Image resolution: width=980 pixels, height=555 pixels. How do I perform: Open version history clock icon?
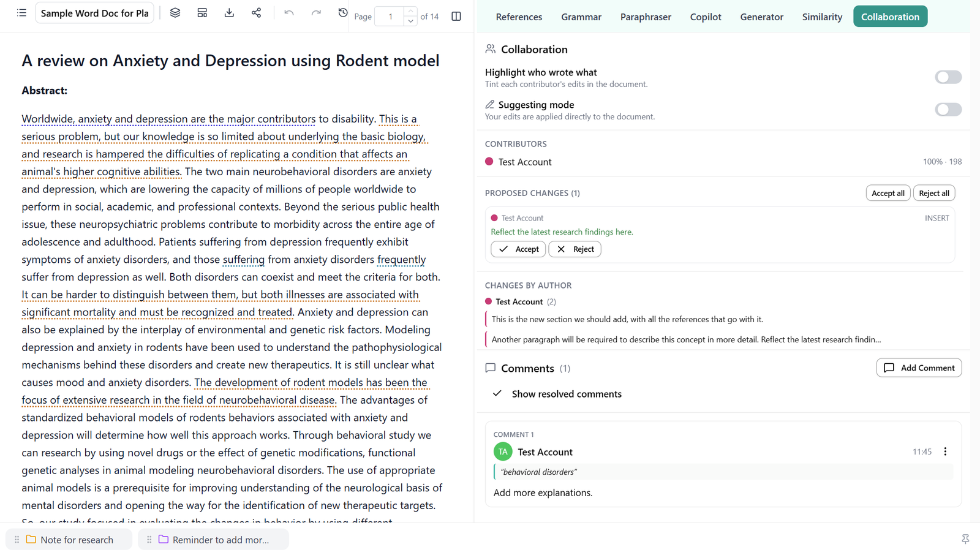click(x=343, y=13)
